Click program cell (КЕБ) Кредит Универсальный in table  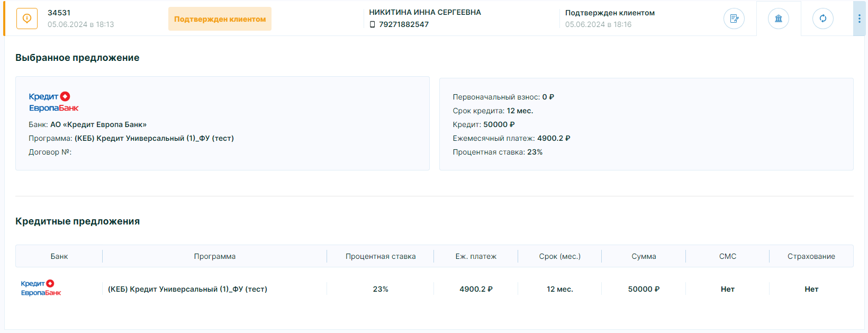pos(187,289)
